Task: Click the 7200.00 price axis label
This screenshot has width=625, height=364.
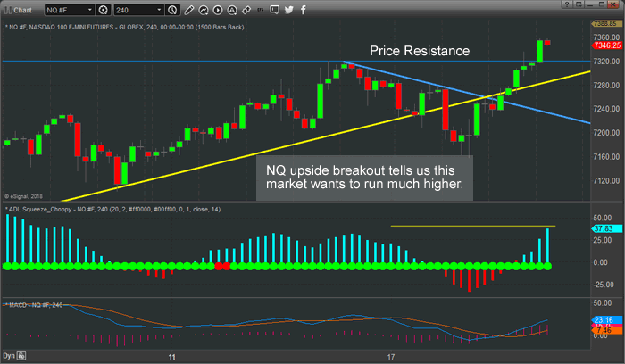Action: 606,133
